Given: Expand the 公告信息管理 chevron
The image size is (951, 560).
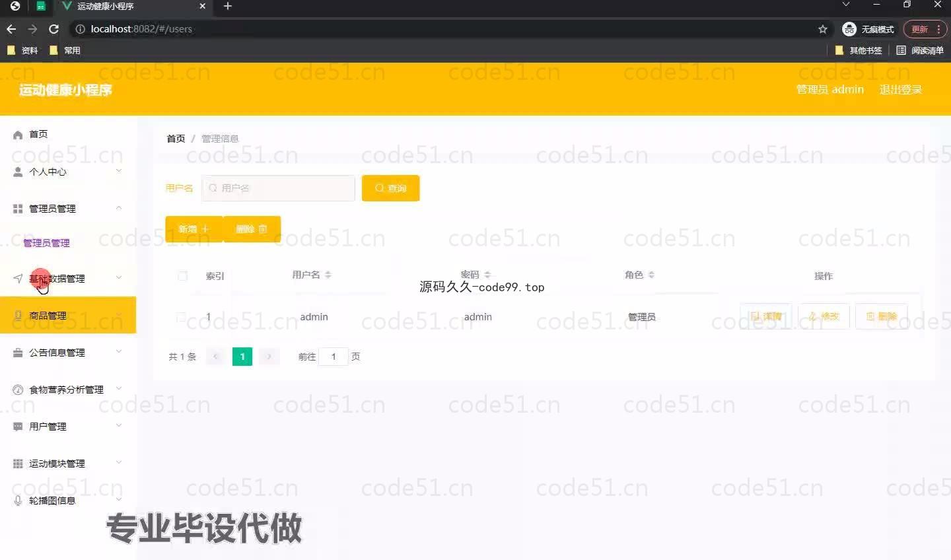Looking at the screenshot, I should pos(119,352).
